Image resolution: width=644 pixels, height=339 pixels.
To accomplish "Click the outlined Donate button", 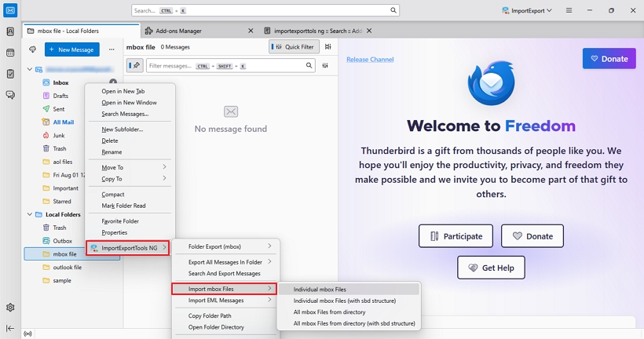I will (532, 236).
